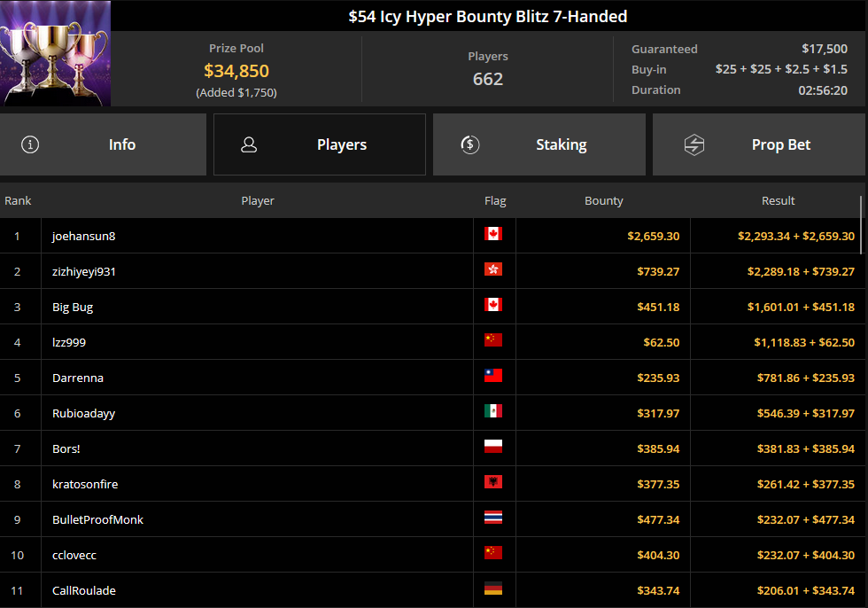Switch to the Players tab
The image size is (868, 608).
(320, 144)
